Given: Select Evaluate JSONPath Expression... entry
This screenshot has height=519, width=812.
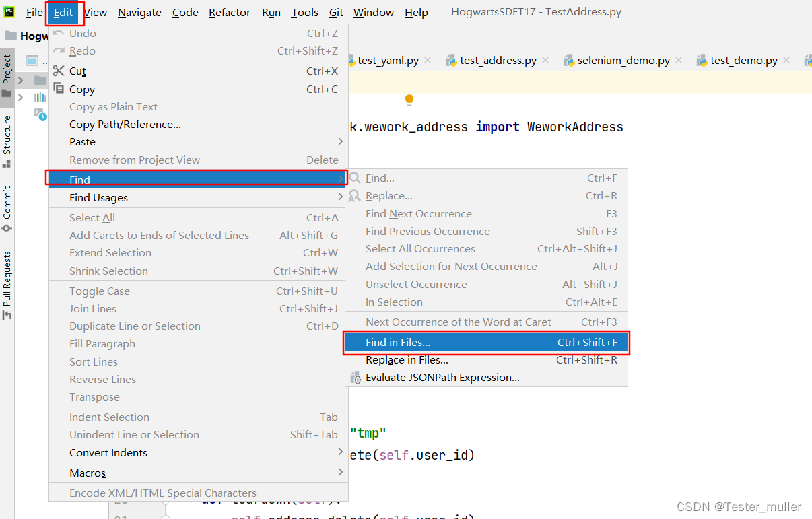Looking at the screenshot, I should point(486,378).
